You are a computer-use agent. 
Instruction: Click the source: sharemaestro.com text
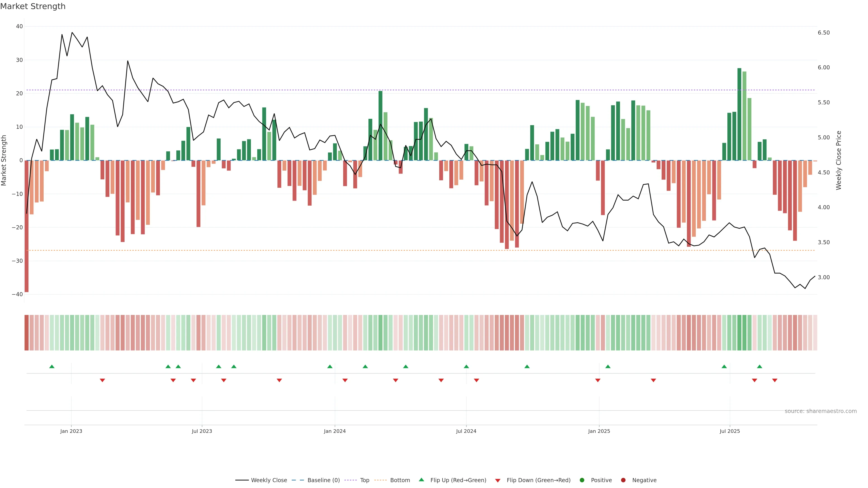click(821, 411)
